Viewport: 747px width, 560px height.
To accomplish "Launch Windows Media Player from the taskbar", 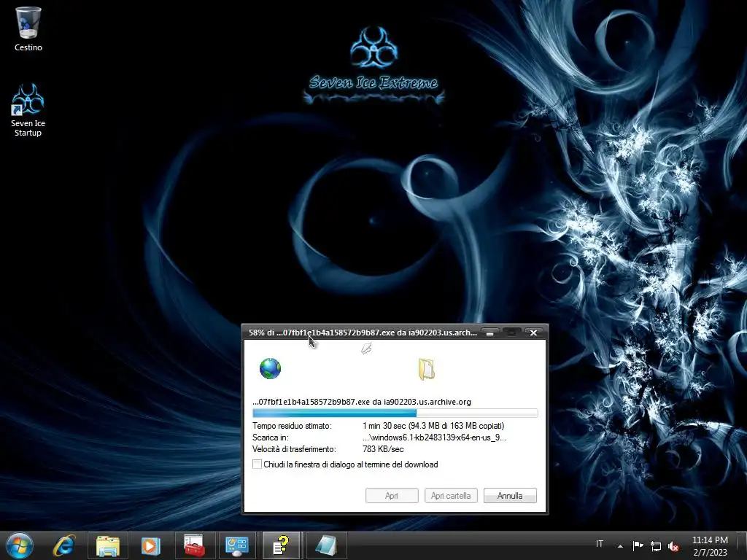I will (150, 545).
